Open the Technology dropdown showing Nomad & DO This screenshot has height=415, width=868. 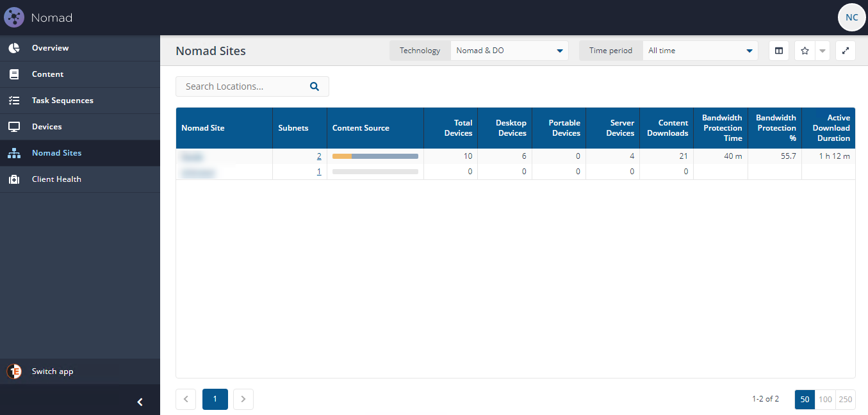tap(509, 51)
